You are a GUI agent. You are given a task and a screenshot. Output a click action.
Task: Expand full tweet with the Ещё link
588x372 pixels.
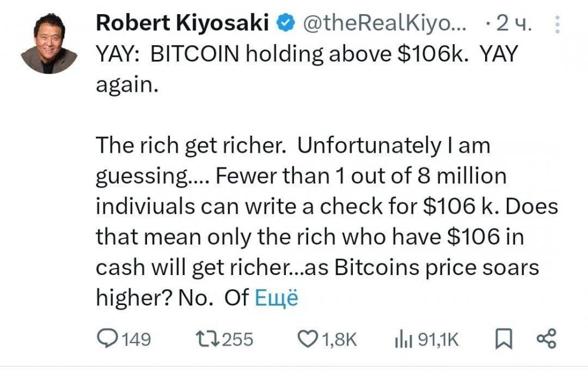(x=276, y=298)
